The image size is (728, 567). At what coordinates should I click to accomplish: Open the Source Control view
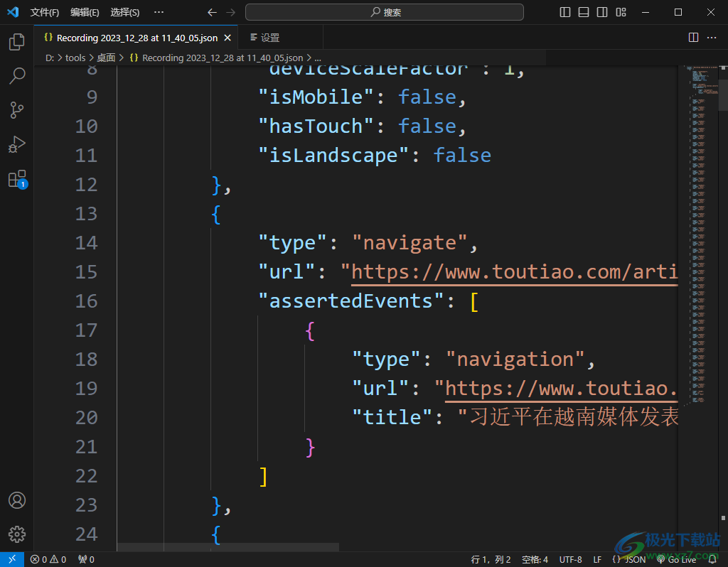point(17,110)
